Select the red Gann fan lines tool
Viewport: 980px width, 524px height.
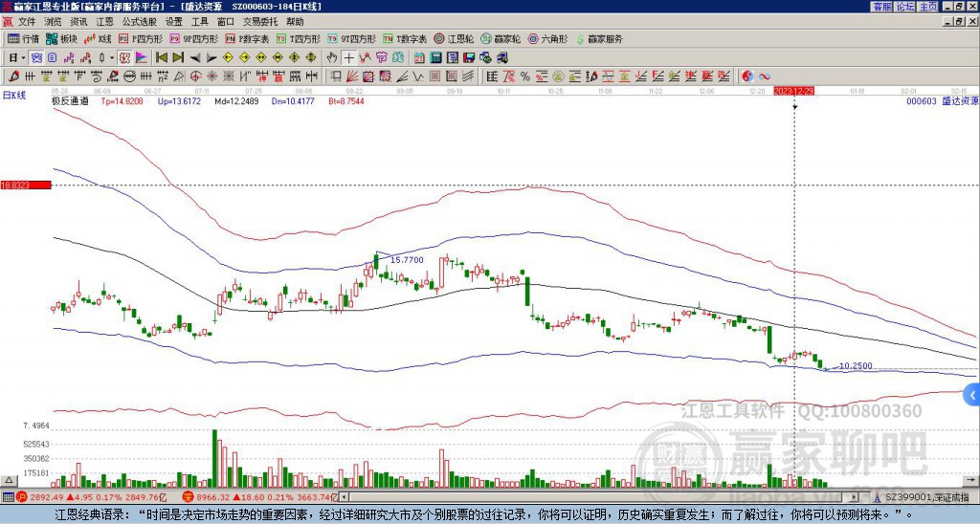pos(352,76)
